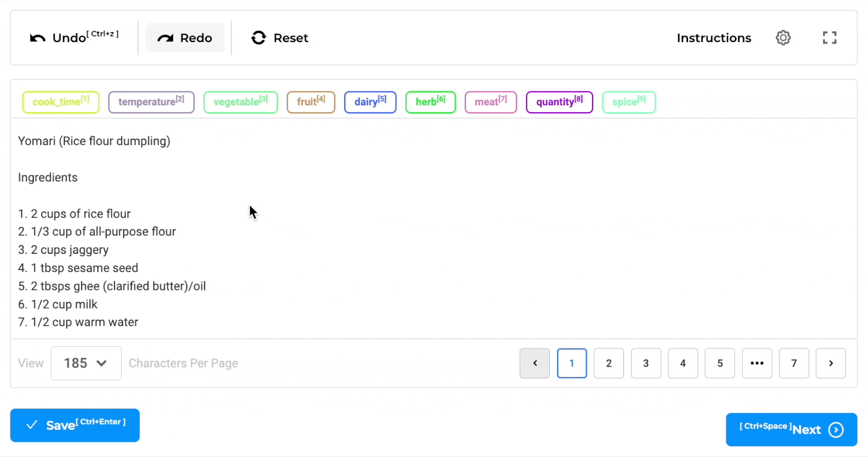
Task: Select the dairy label tag
Action: 370,102
